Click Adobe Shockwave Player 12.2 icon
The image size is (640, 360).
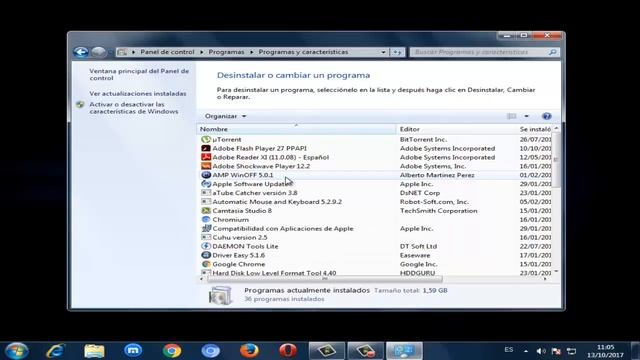tap(206, 166)
